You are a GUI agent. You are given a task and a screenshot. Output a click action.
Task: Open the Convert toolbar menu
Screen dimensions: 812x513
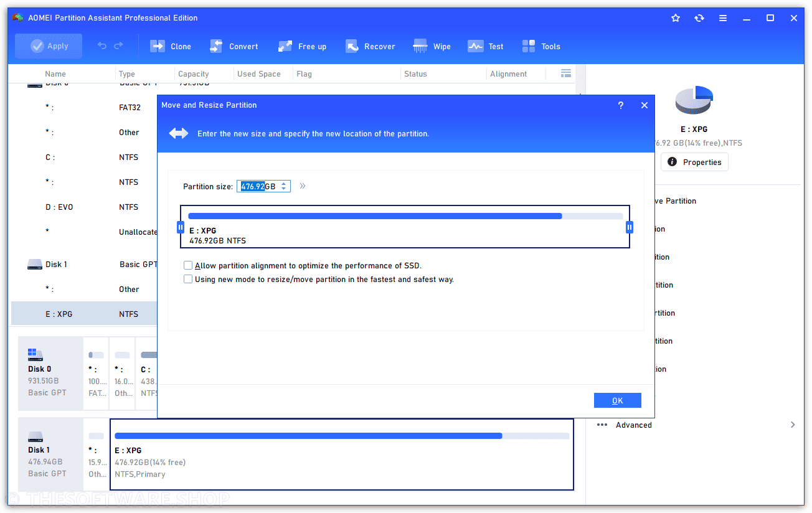coord(234,46)
